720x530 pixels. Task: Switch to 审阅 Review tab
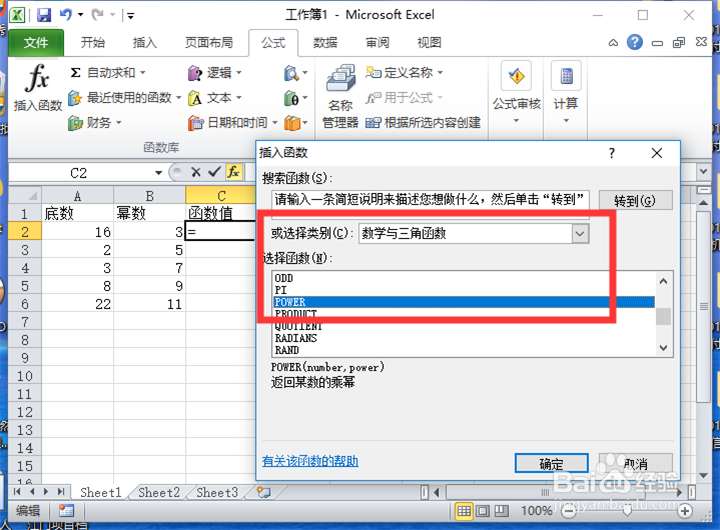point(377,43)
